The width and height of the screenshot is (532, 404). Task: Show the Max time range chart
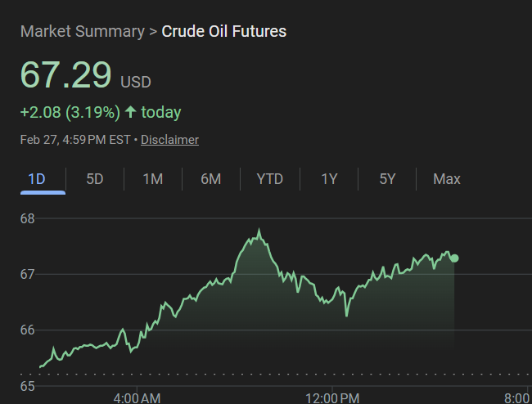pyautogui.click(x=447, y=179)
